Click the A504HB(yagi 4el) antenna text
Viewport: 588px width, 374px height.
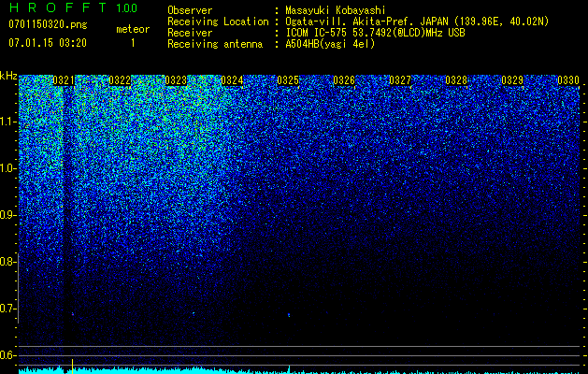330,44
